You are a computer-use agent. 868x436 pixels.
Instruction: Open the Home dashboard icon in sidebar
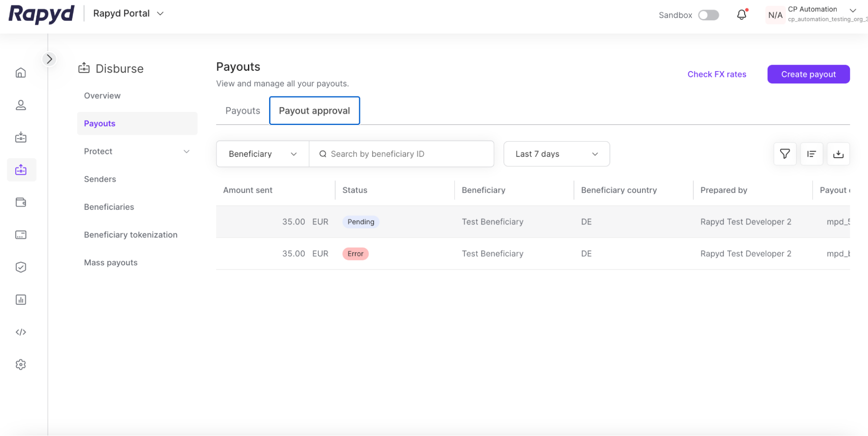click(21, 73)
